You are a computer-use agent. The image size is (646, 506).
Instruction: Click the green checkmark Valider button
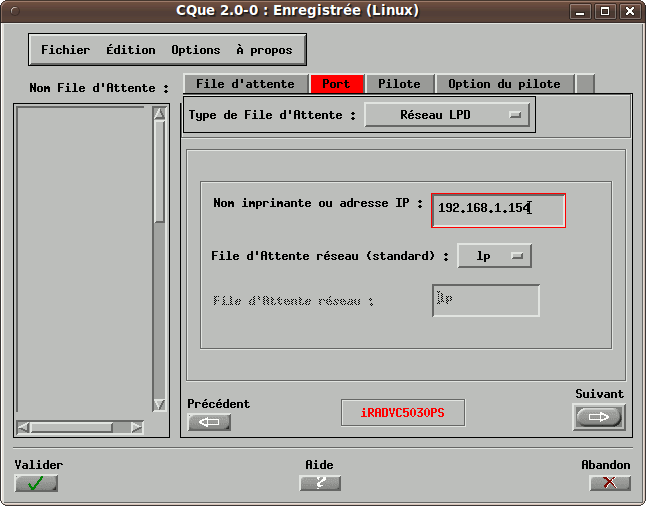pyautogui.click(x=36, y=483)
